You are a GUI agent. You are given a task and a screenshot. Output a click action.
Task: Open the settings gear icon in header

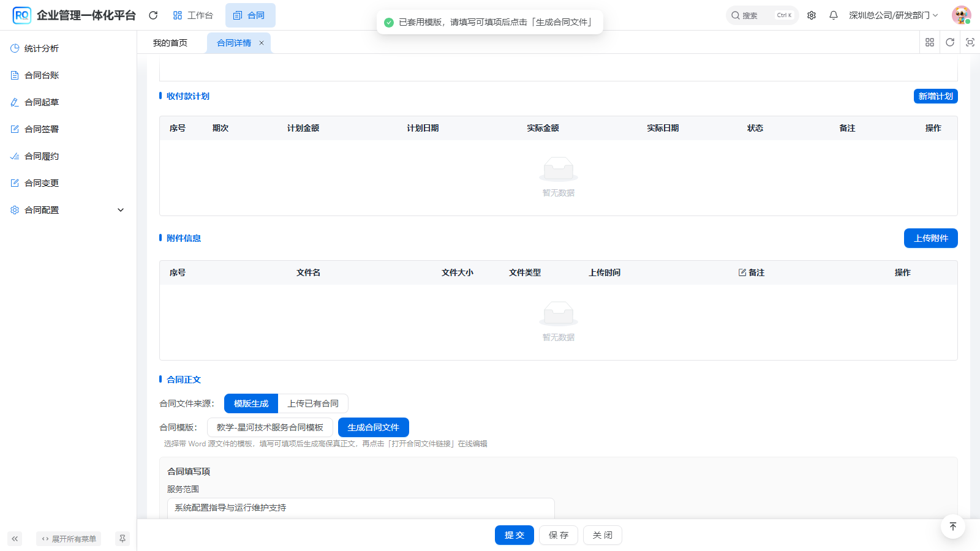(812, 15)
